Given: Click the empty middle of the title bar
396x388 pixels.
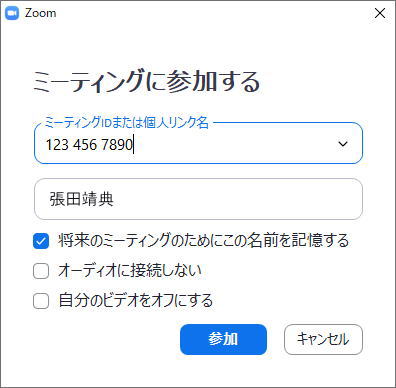Looking at the screenshot, I should [x=213, y=13].
